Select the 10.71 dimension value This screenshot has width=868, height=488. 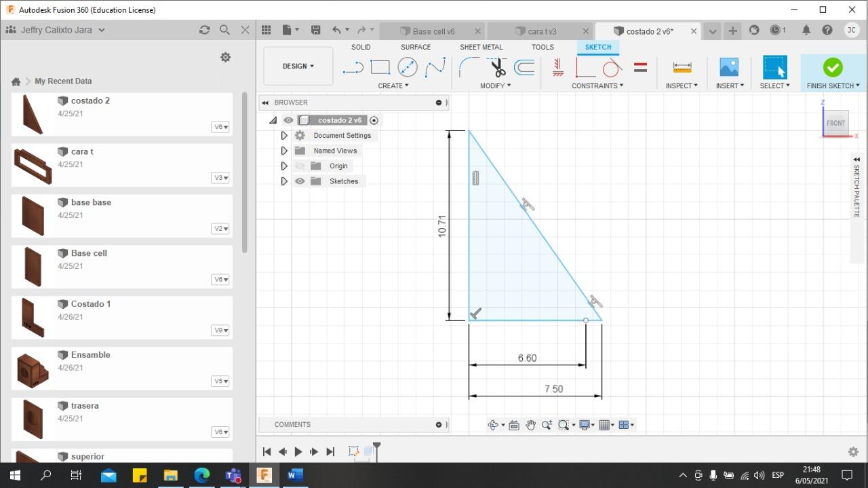442,225
